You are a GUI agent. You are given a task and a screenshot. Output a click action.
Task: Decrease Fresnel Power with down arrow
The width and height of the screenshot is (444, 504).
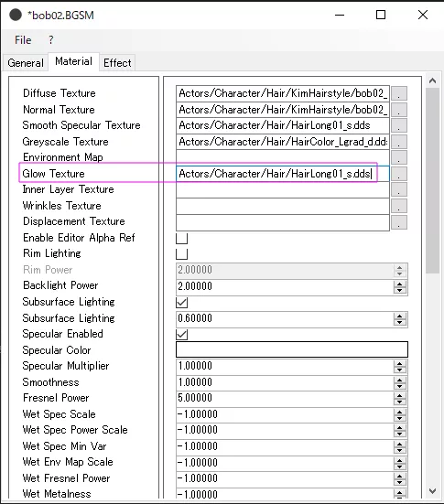tap(399, 402)
